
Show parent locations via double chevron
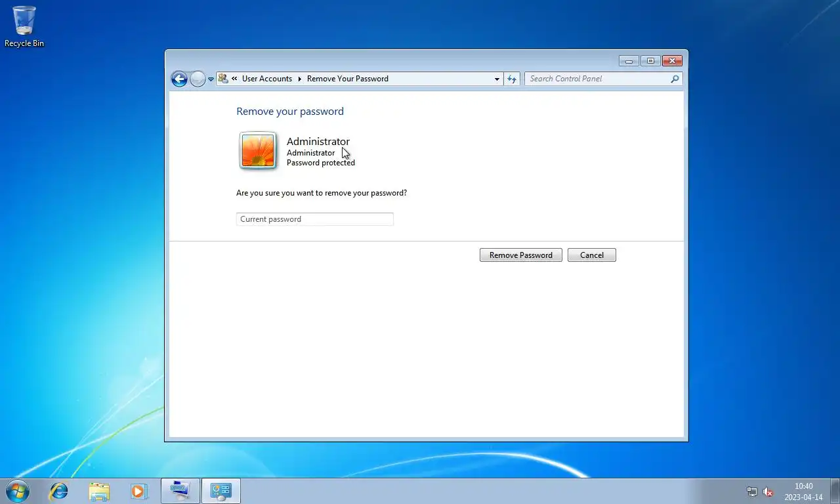pyautogui.click(x=234, y=79)
